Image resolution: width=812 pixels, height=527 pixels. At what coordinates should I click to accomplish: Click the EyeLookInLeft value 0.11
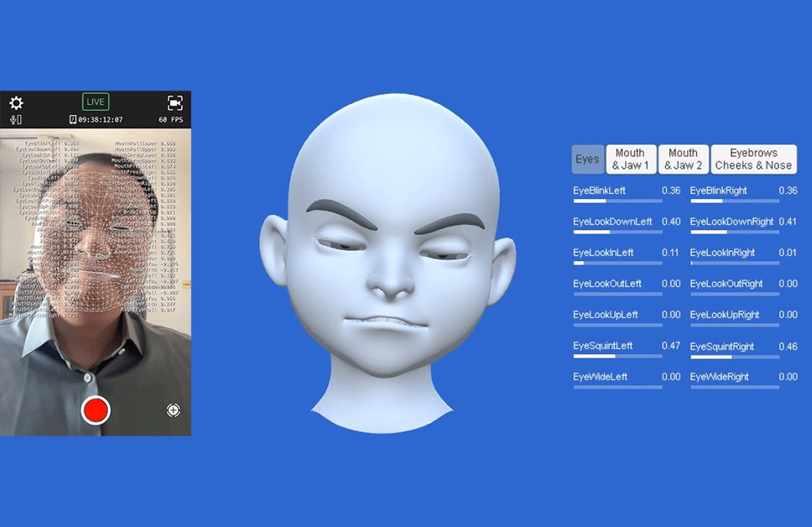(x=670, y=253)
